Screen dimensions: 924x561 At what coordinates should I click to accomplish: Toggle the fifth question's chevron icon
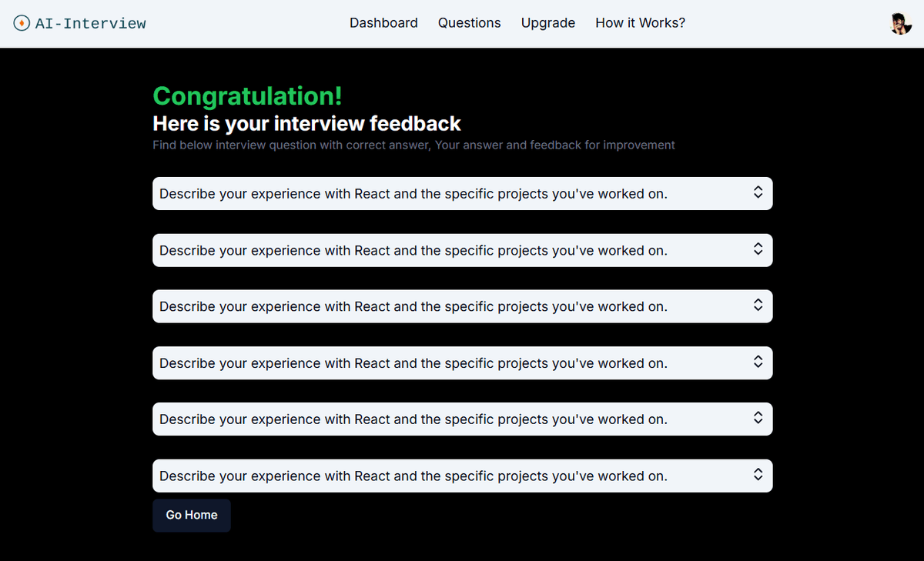(758, 418)
